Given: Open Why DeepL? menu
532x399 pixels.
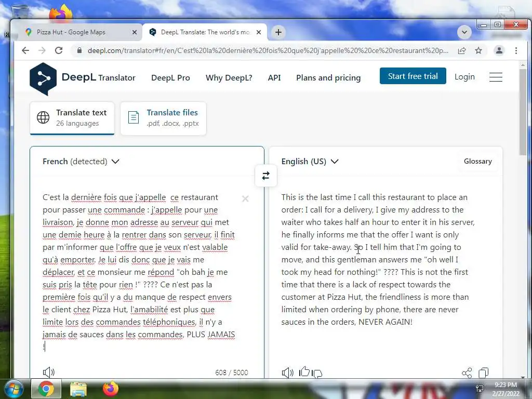Looking at the screenshot, I should coord(229,78).
